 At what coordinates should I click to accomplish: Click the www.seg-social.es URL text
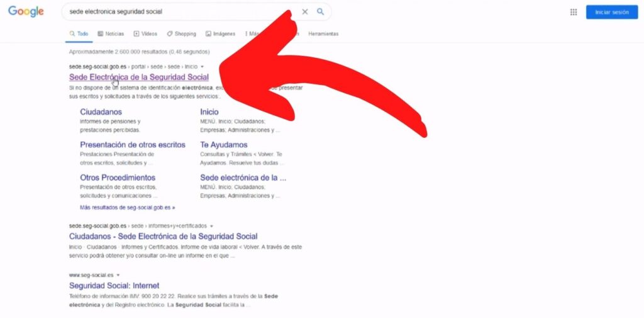click(91, 275)
